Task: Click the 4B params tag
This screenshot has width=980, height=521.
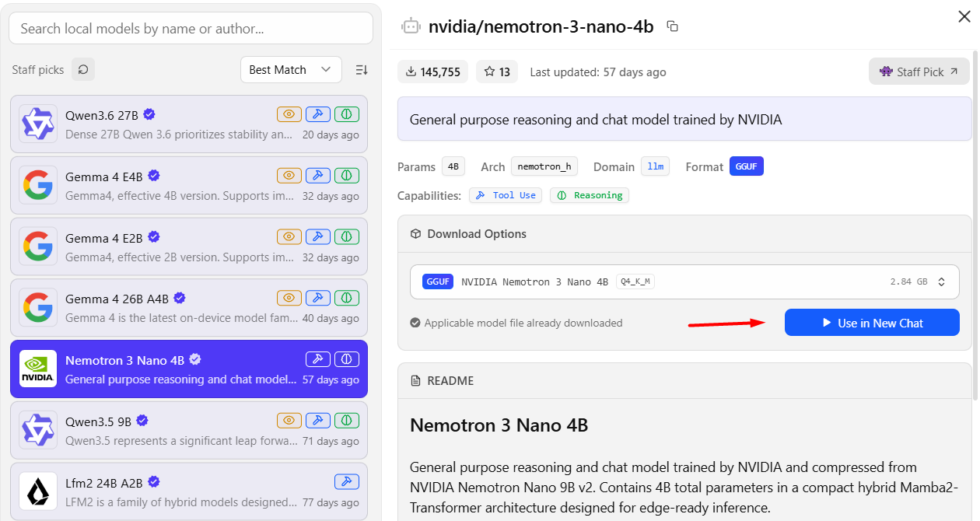Action: click(453, 166)
